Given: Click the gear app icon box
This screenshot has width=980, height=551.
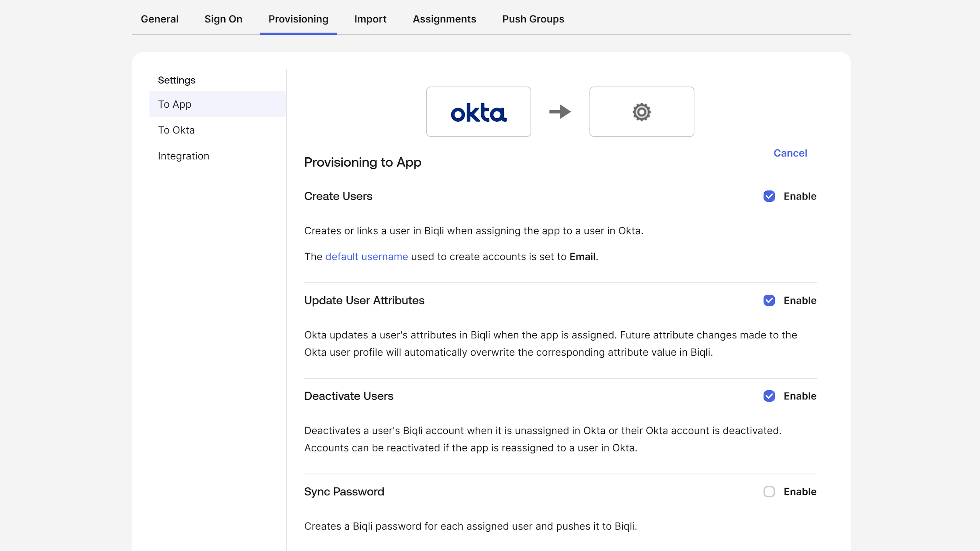Looking at the screenshot, I should pyautogui.click(x=642, y=112).
